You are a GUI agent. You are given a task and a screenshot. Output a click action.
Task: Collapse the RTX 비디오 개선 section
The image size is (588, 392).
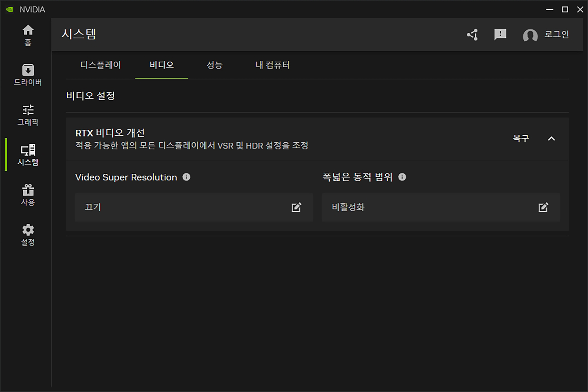(x=552, y=139)
